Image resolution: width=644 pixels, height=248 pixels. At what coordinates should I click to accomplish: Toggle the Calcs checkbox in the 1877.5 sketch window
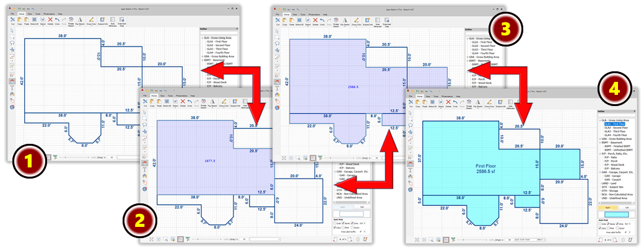coord(335,228)
